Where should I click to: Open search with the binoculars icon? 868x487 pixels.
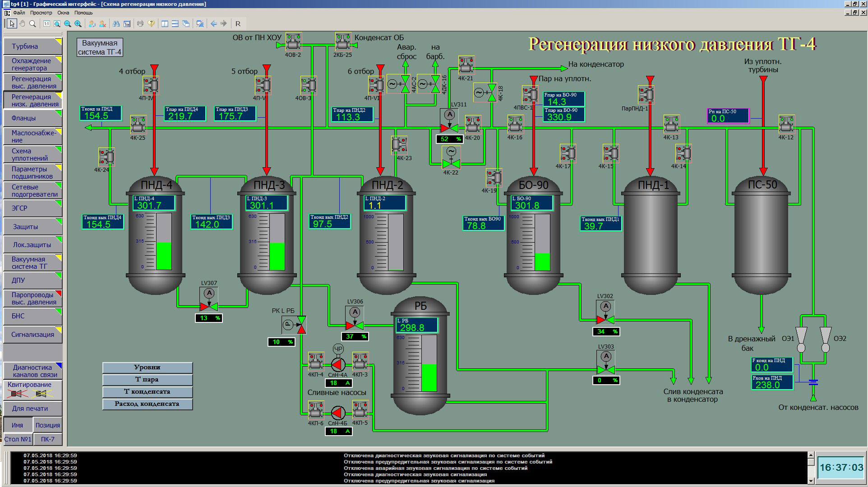click(116, 24)
